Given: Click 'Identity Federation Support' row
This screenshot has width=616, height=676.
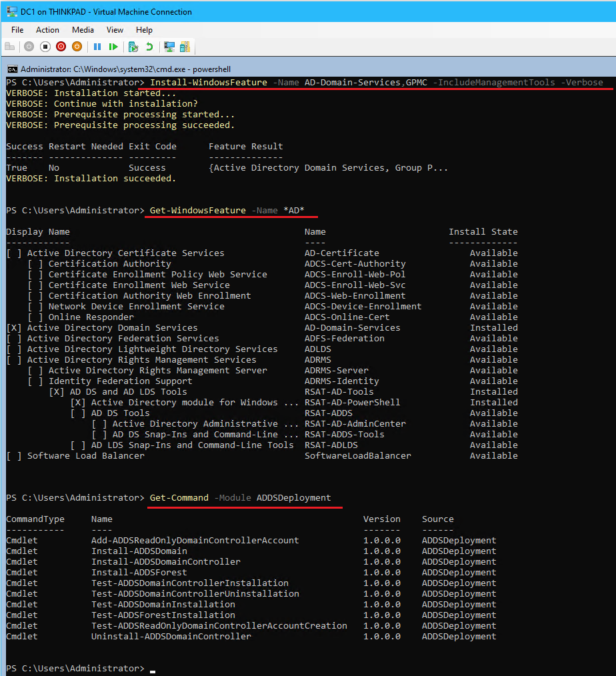Looking at the screenshot, I should pyautogui.click(x=262, y=381).
